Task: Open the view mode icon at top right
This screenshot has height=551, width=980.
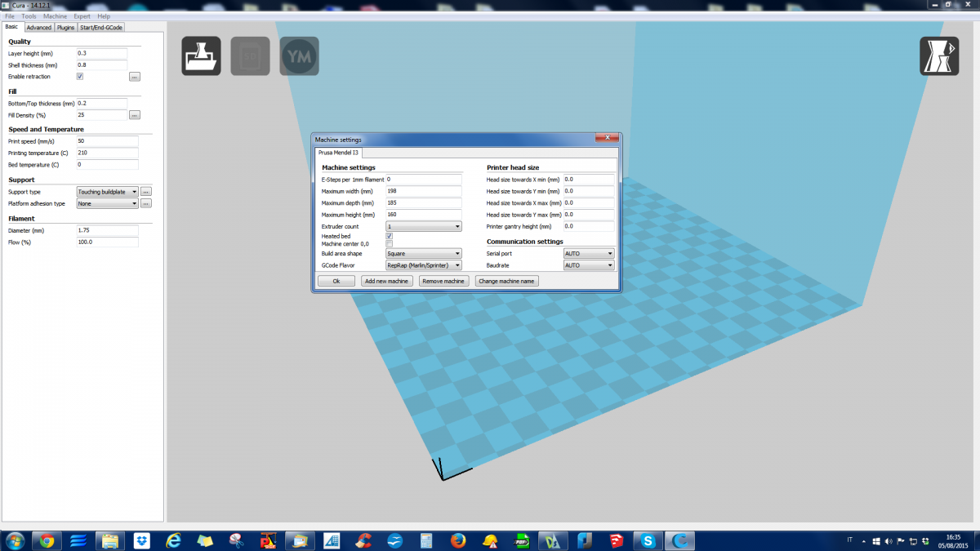Action: (939, 56)
